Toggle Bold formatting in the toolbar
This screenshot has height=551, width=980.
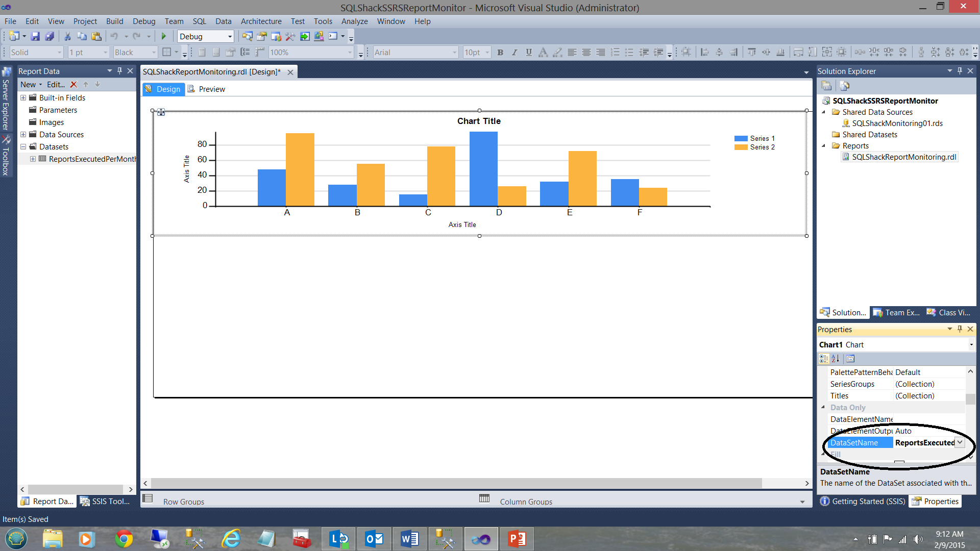point(500,52)
